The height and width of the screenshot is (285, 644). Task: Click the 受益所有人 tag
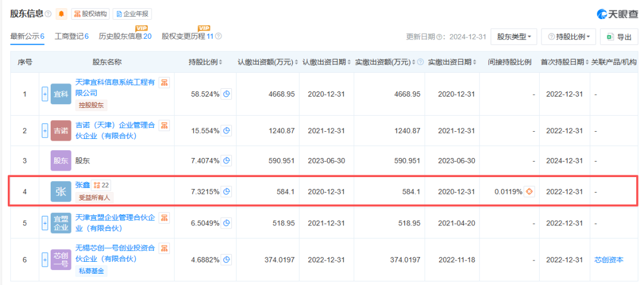click(94, 197)
